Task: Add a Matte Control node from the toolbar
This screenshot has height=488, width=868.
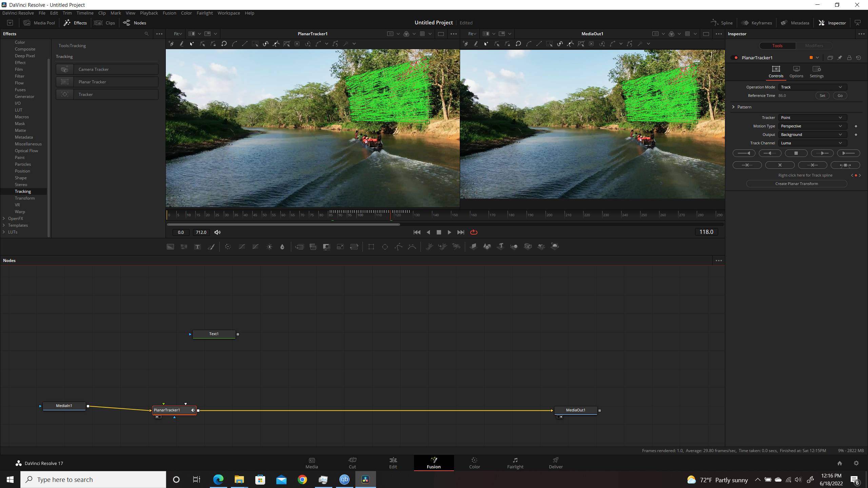Action: click(327, 247)
